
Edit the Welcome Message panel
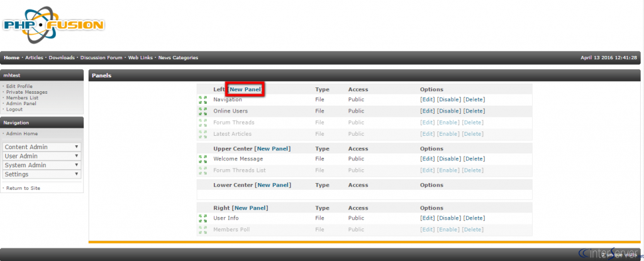click(x=427, y=158)
